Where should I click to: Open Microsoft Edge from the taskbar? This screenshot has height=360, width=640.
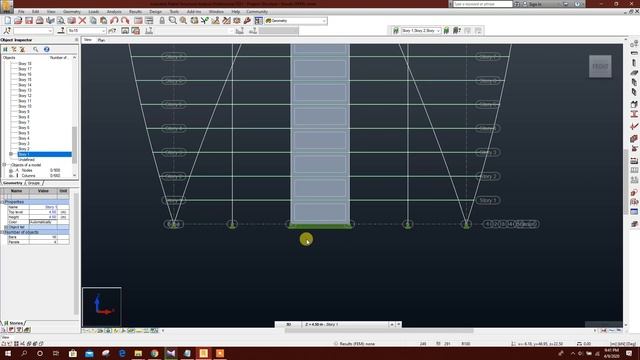(122, 353)
